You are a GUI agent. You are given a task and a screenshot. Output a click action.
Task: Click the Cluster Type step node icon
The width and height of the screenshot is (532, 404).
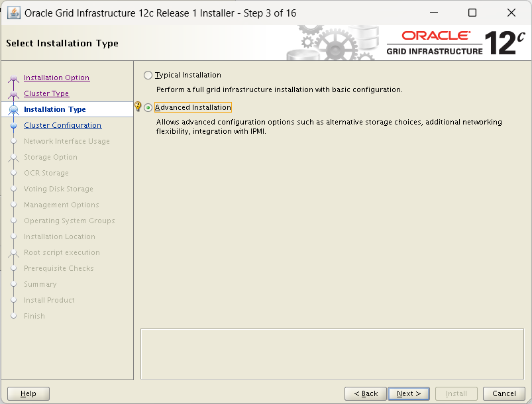point(13,94)
